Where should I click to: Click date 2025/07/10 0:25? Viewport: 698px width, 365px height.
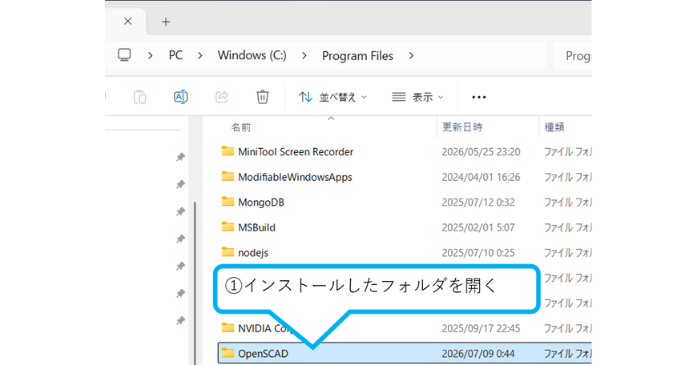pos(478,253)
